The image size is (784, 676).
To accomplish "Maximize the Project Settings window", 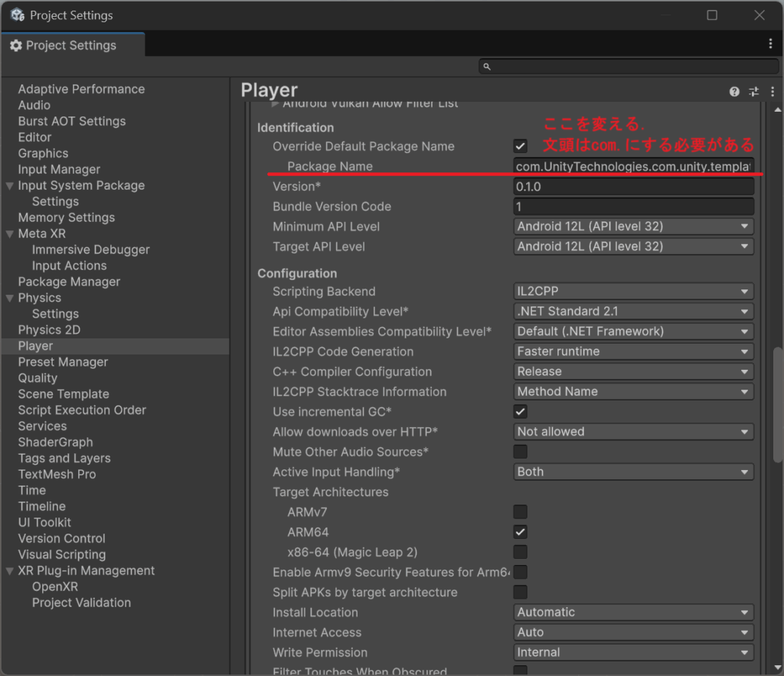I will [712, 15].
